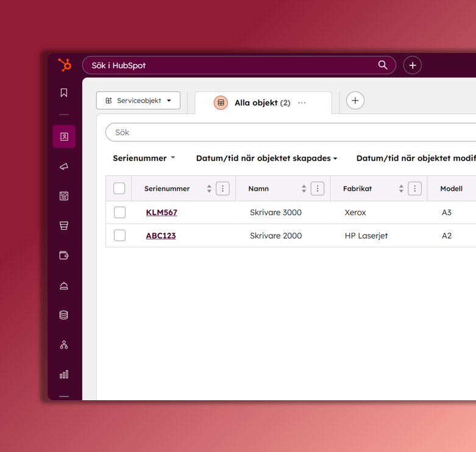Open the Content icon in the sidebar

(x=64, y=196)
